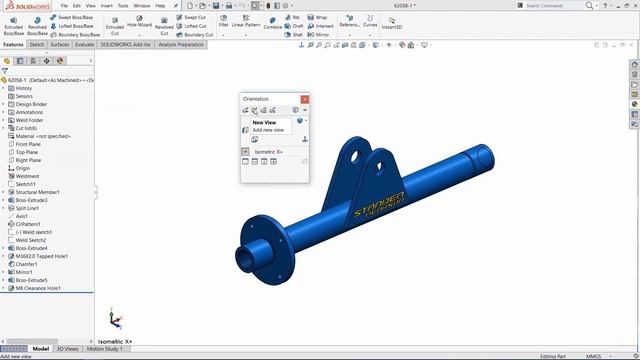The image size is (640, 360).
Task: Select the Intersect tool
Action: coord(320,26)
